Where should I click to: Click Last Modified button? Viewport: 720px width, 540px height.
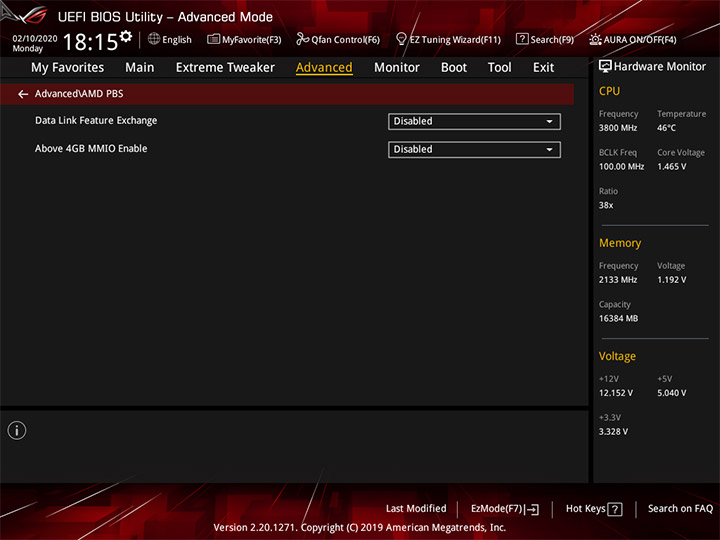point(416,509)
